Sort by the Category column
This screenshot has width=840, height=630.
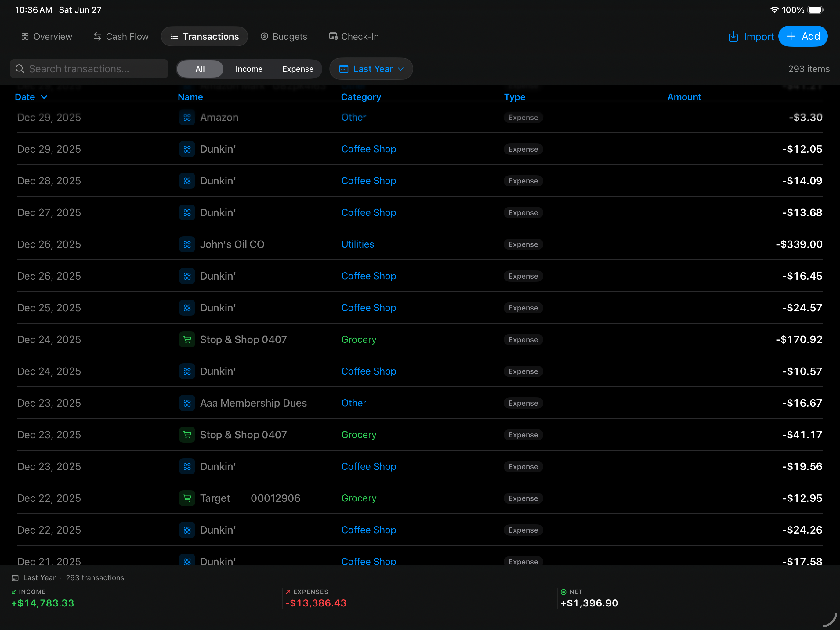[361, 97]
